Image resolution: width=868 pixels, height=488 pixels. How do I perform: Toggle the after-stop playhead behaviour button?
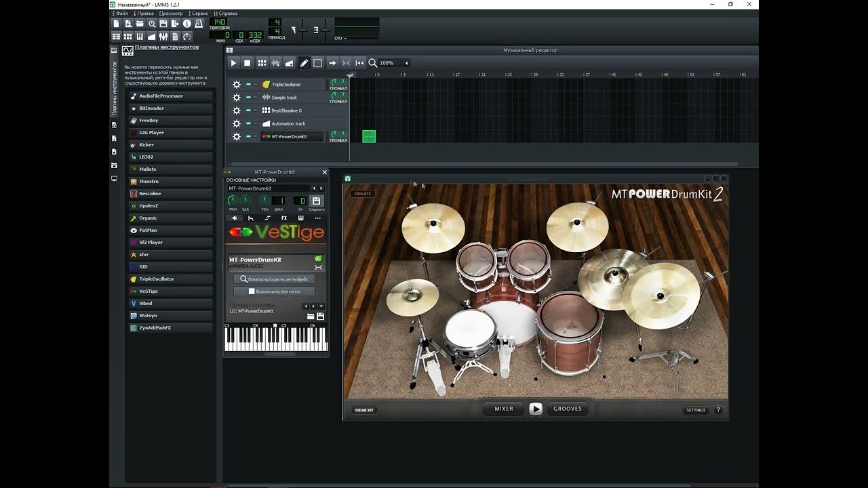(360, 63)
